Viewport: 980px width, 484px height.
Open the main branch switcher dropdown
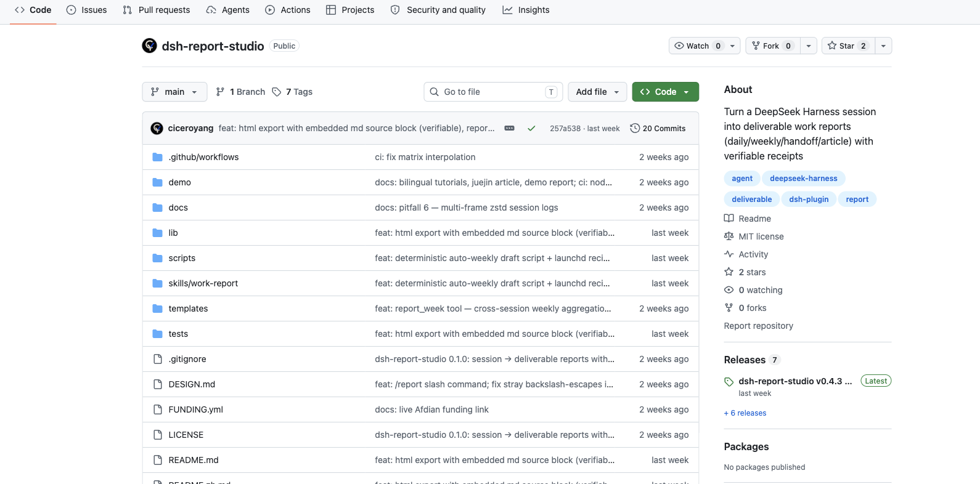174,92
